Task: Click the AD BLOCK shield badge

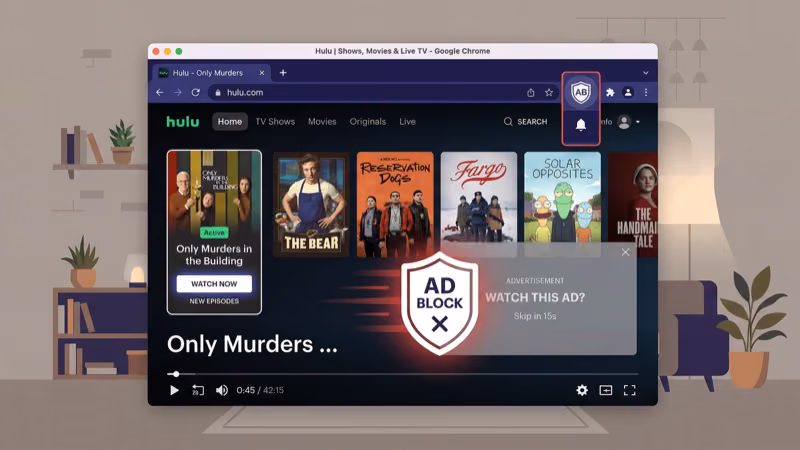Action: click(x=440, y=304)
